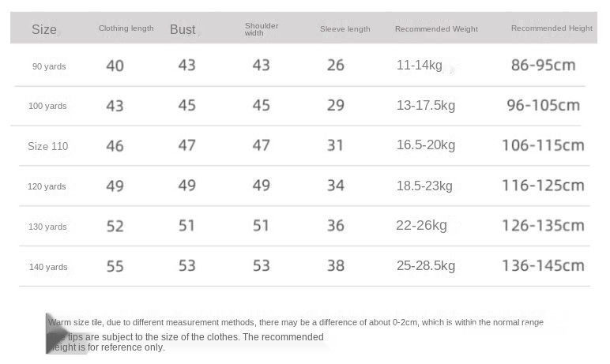
Task: Select the Size 110 row label
Action: (x=48, y=146)
